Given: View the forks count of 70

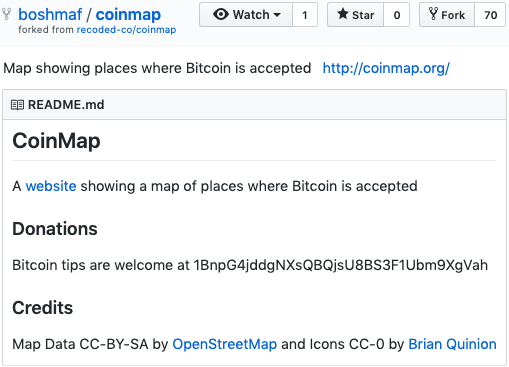Looking at the screenshot, I should coord(490,15).
